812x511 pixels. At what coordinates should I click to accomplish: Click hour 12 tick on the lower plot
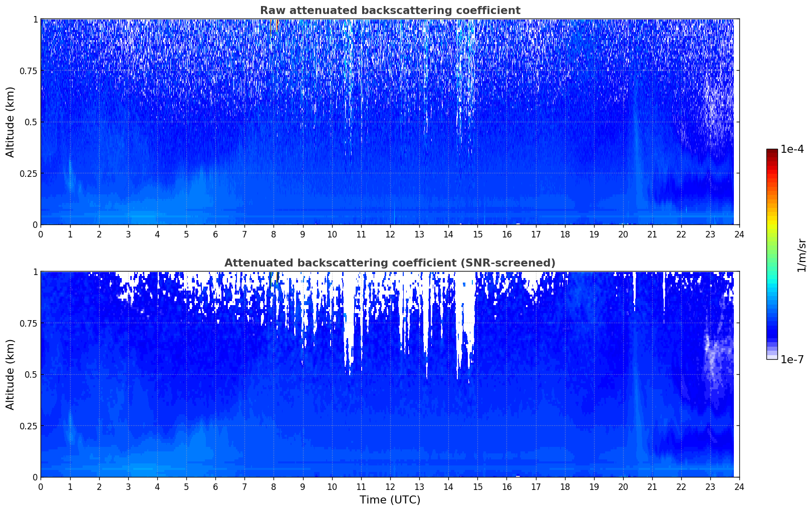coord(390,486)
